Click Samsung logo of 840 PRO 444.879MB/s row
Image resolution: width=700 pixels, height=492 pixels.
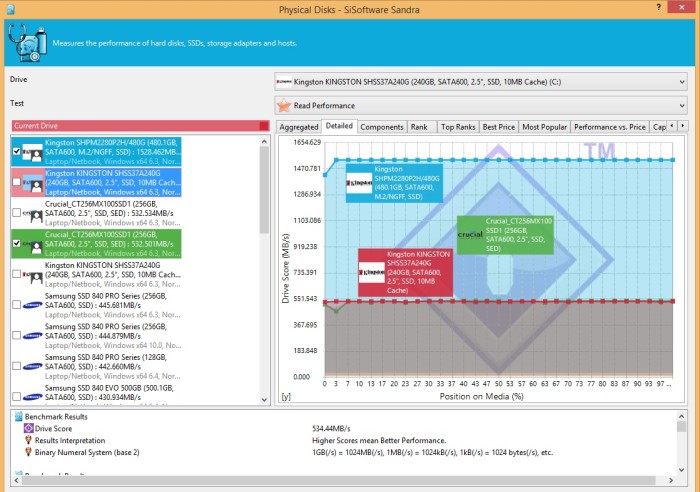pos(33,336)
